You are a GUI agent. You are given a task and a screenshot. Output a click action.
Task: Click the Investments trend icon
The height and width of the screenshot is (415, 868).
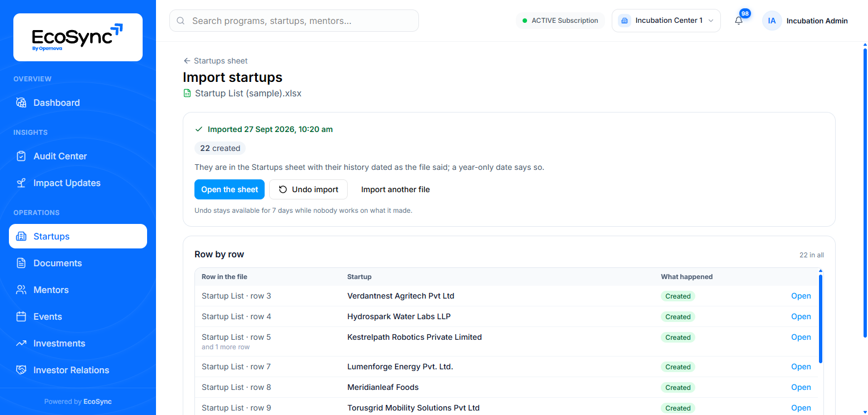click(x=21, y=343)
